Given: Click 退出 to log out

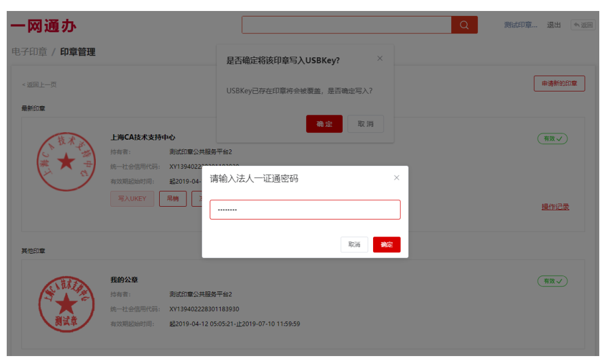Looking at the screenshot, I should point(554,25).
